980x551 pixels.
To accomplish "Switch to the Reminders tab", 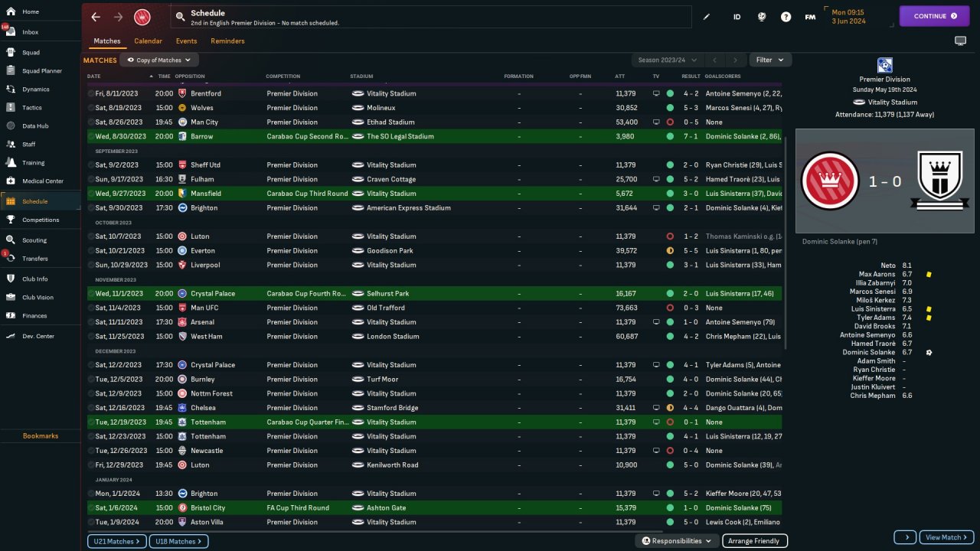I will tap(227, 41).
